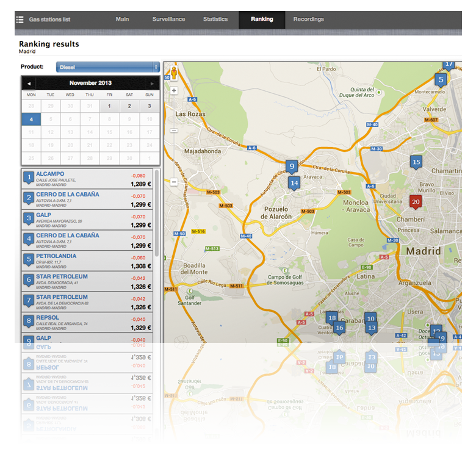The width and height of the screenshot is (476, 449).
Task: Open the Gas stations list menu icon
Action: tap(20, 20)
